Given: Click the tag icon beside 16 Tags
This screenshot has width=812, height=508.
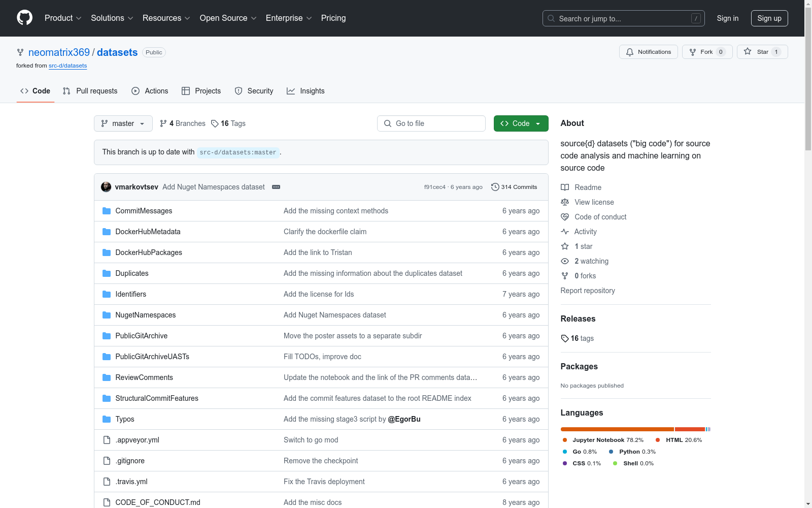Looking at the screenshot, I should [215, 123].
